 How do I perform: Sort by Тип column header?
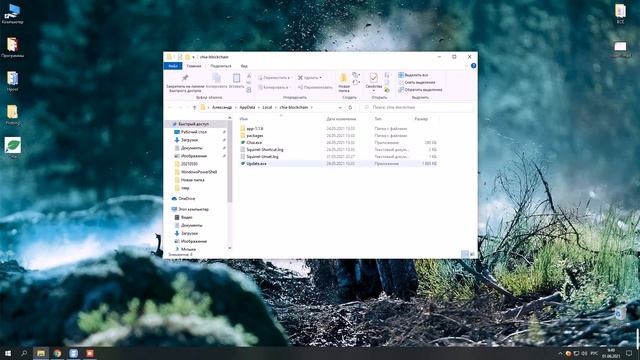click(x=378, y=119)
